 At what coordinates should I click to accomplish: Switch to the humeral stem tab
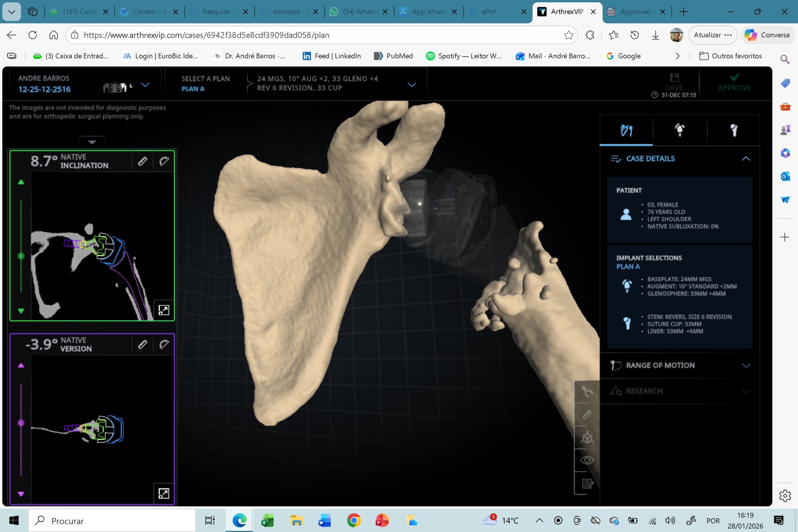point(733,130)
